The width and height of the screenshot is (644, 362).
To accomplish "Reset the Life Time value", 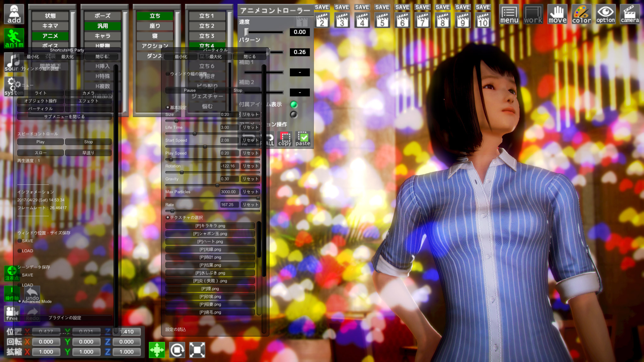I will point(250,127).
